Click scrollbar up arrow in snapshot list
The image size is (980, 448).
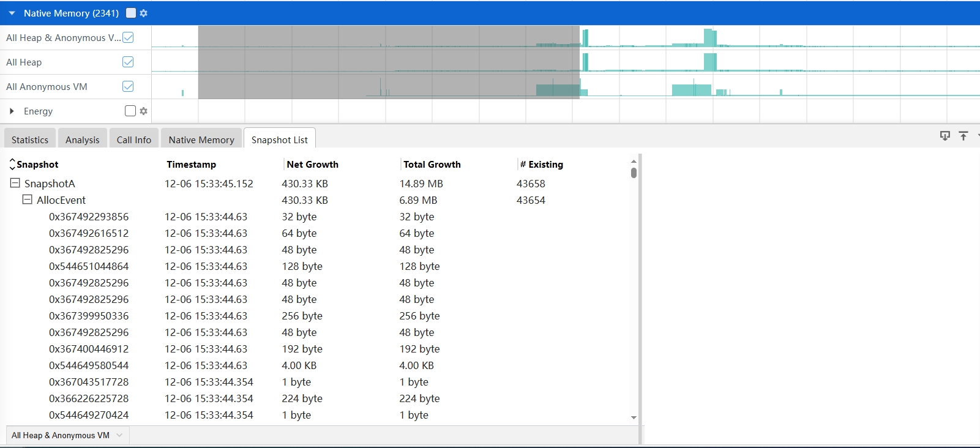(634, 162)
